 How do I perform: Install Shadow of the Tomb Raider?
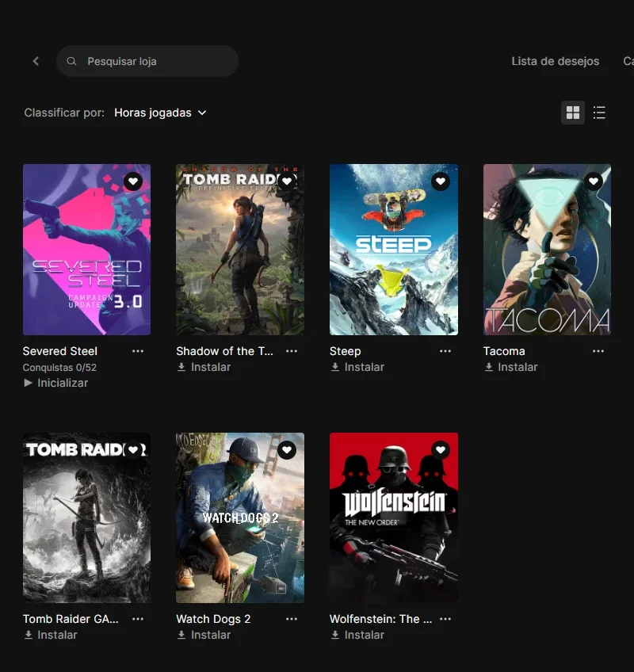(x=204, y=367)
